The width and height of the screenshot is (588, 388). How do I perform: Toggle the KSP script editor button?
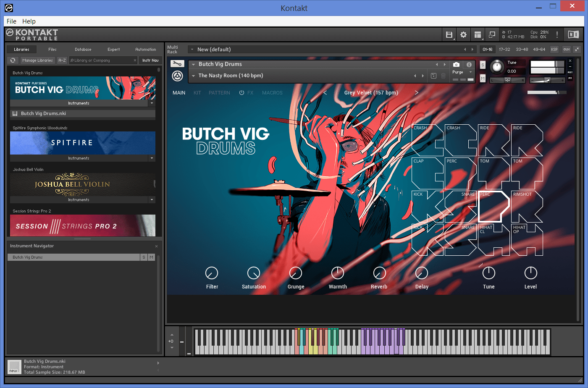tap(554, 50)
